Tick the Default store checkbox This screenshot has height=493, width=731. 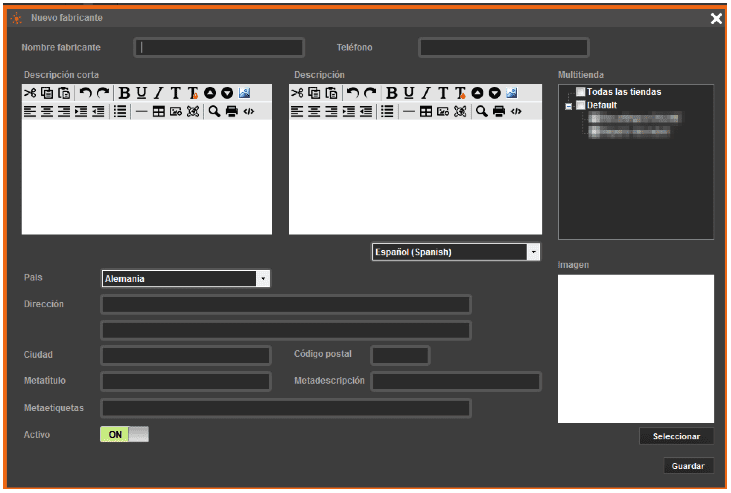pyautogui.click(x=581, y=105)
